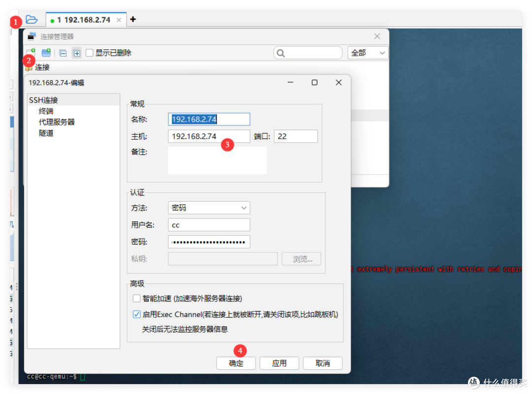This screenshot has height=394, width=532.
Task: Click the 备注 notes text area
Action: 218,160
